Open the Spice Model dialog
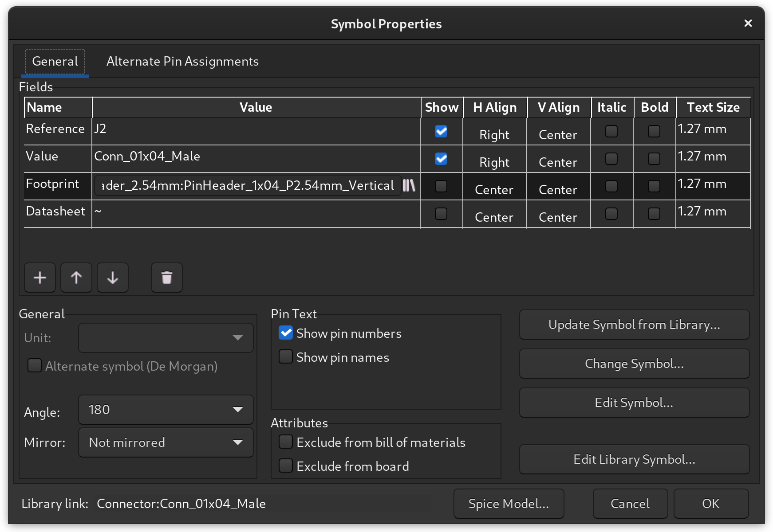This screenshot has width=773, height=532. pyautogui.click(x=509, y=504)
